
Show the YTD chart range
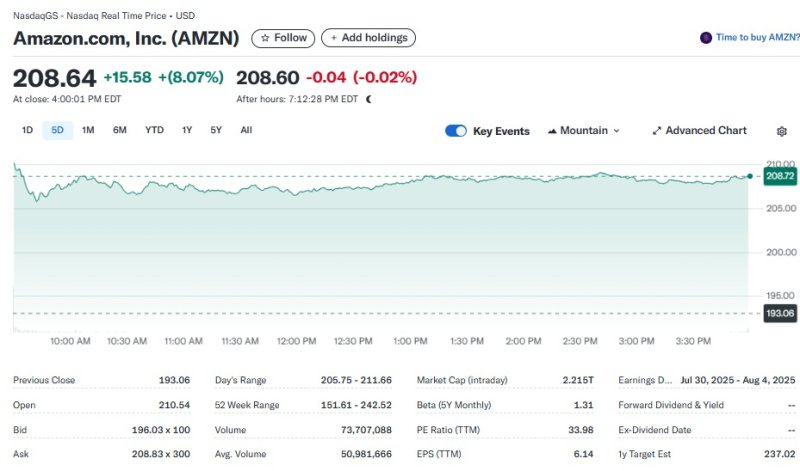click(x=154, y=130)
